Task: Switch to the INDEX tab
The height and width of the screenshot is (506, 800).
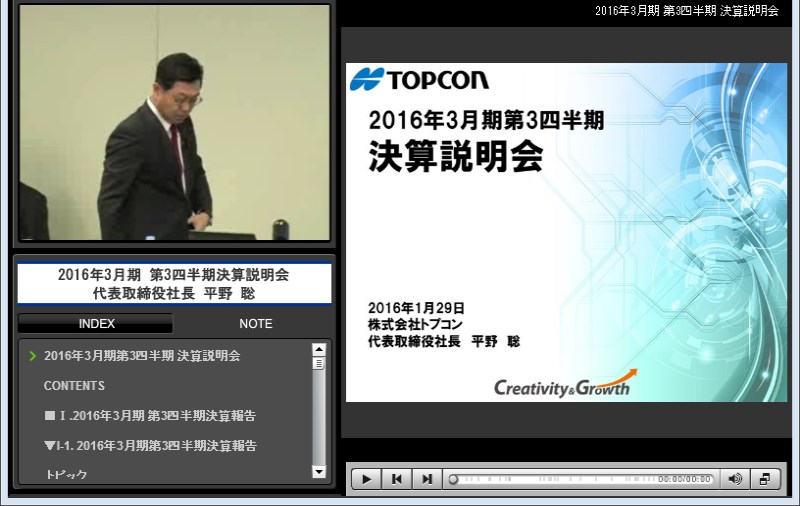Action: pyautogui.click(x=95, y=324)
